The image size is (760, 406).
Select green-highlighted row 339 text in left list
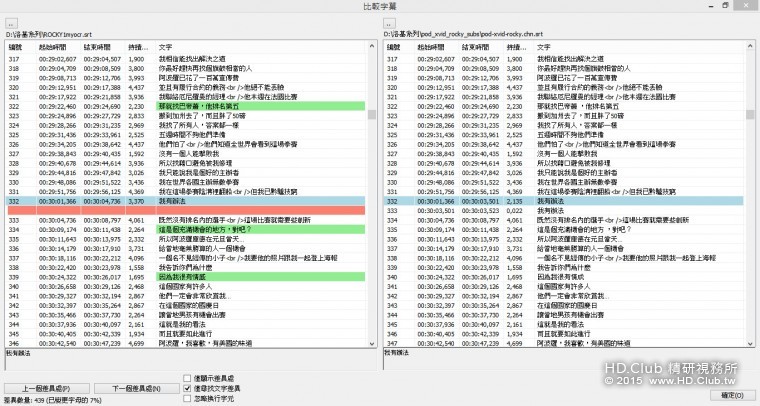pyautogui.click(x=261, y=277)
